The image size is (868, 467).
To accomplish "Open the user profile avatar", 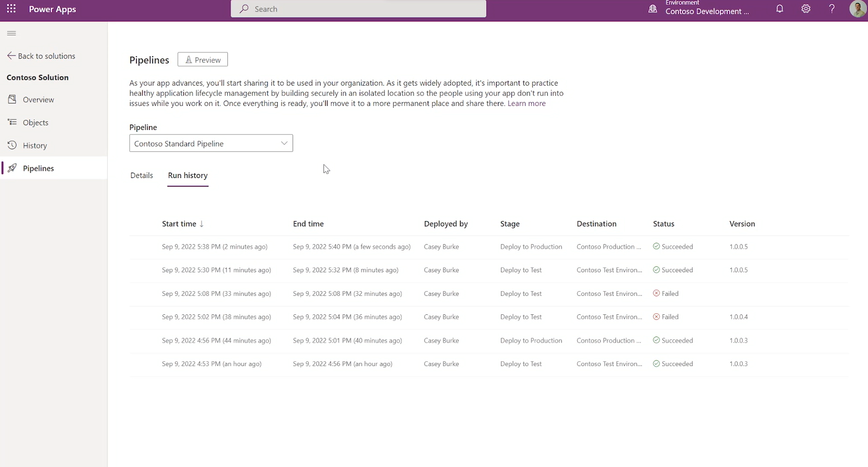I will 858,9.
